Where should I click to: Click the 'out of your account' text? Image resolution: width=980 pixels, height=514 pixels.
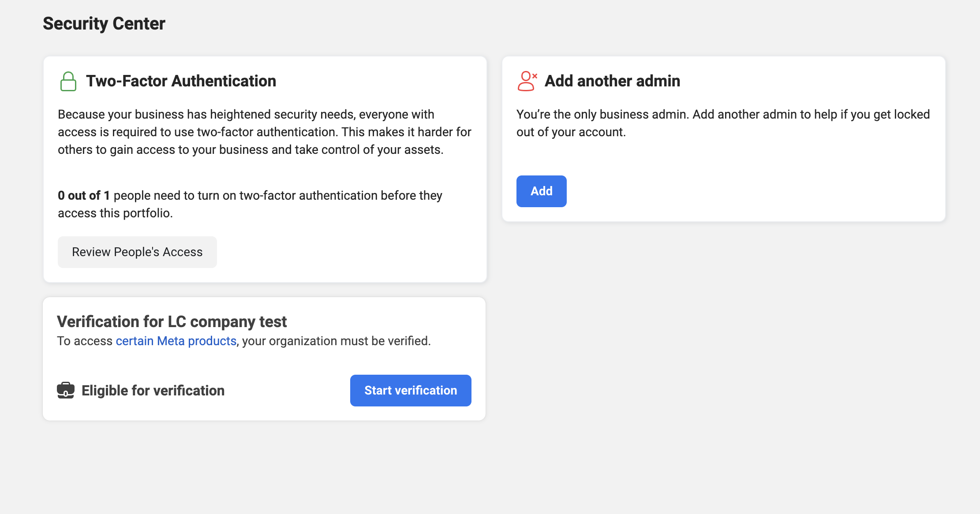pyautogui.click(x=571, y=132)
